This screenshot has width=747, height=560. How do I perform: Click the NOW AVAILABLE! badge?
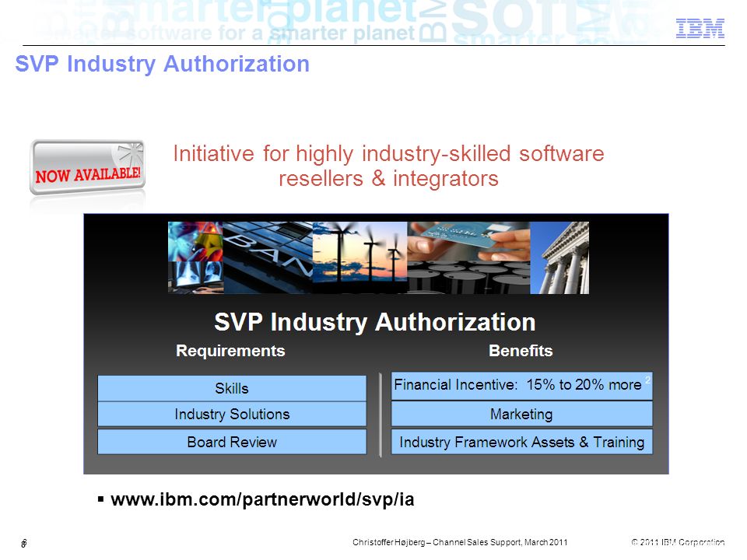click(88, 168)
